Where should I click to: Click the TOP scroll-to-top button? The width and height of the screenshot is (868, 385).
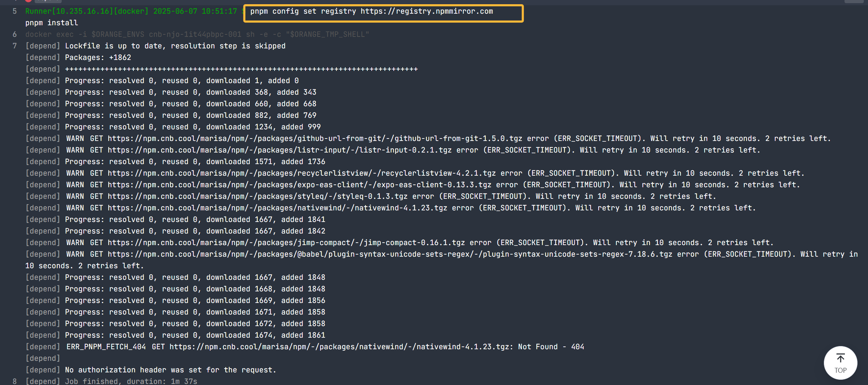click(840, 363)
